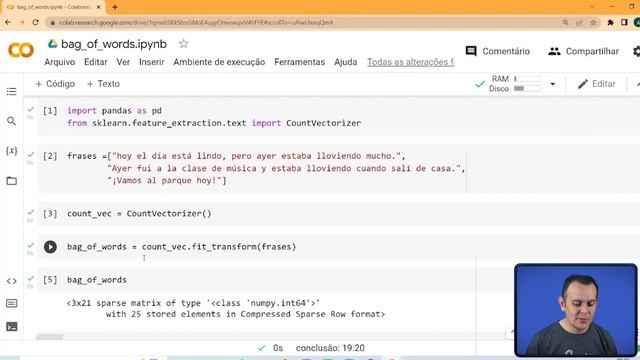640x360 pixels.
Task: Open the settings gear icon
Action: (x=636, y=51)
